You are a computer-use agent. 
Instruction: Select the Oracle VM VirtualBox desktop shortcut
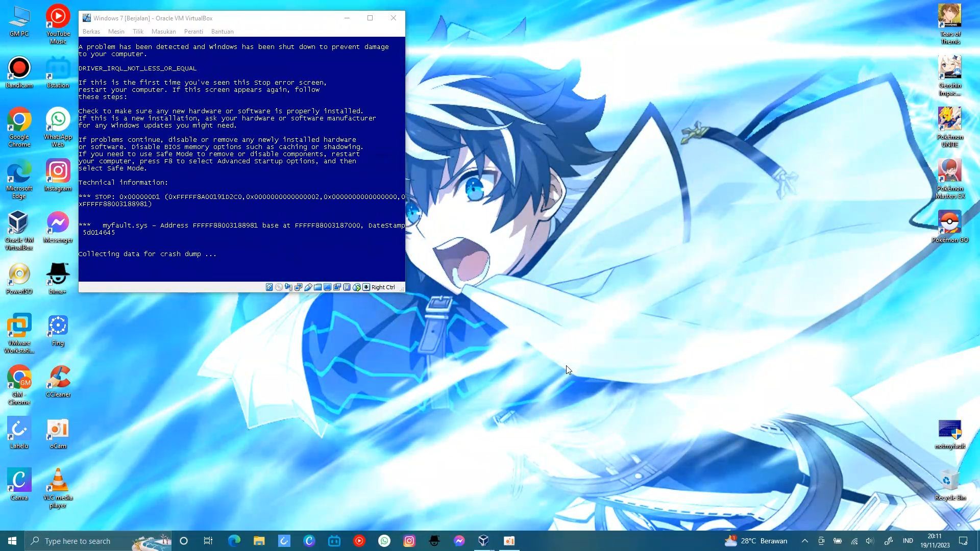19,231
